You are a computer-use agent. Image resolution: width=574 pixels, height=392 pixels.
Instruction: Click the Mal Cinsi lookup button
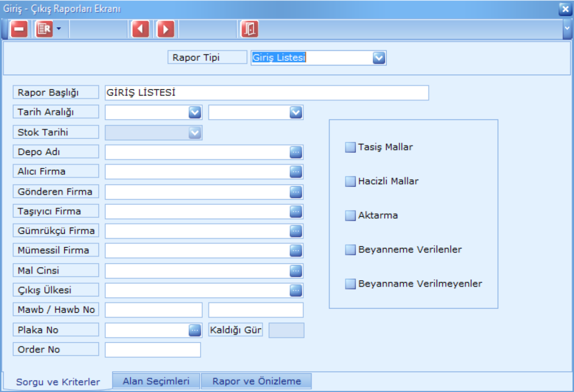[x=296, y=271]
